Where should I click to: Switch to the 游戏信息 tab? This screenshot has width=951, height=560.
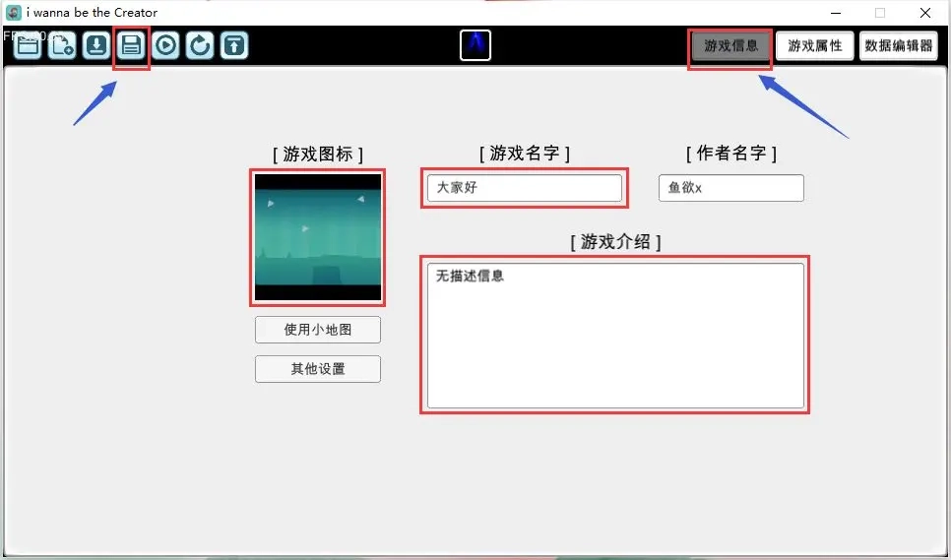click(x=730, y=46)
